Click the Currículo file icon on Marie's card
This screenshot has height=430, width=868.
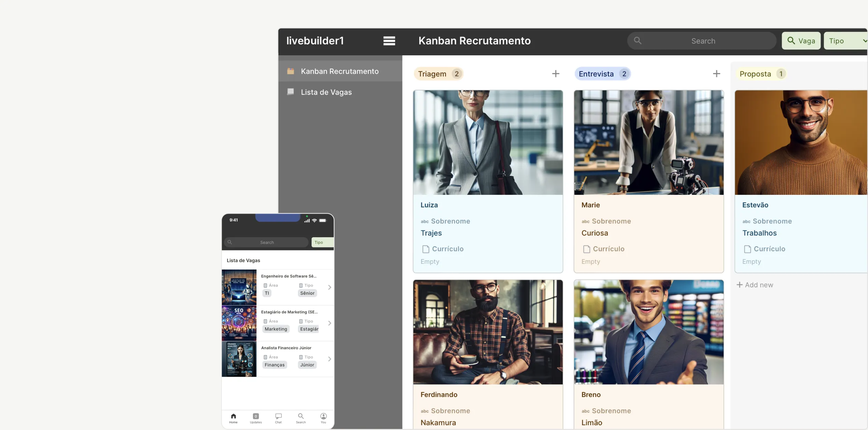click(x=586, y=249)
